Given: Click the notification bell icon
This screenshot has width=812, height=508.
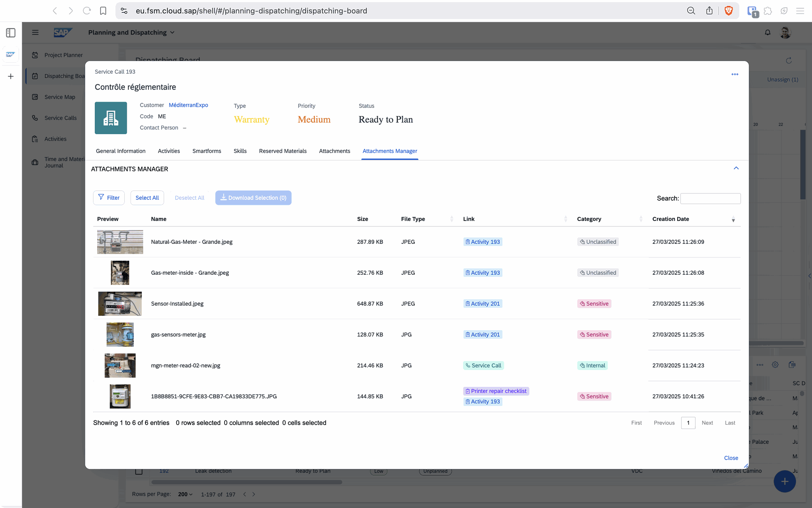Looking at the screenshot, I should pyautogui.click(x=768, y=33).
